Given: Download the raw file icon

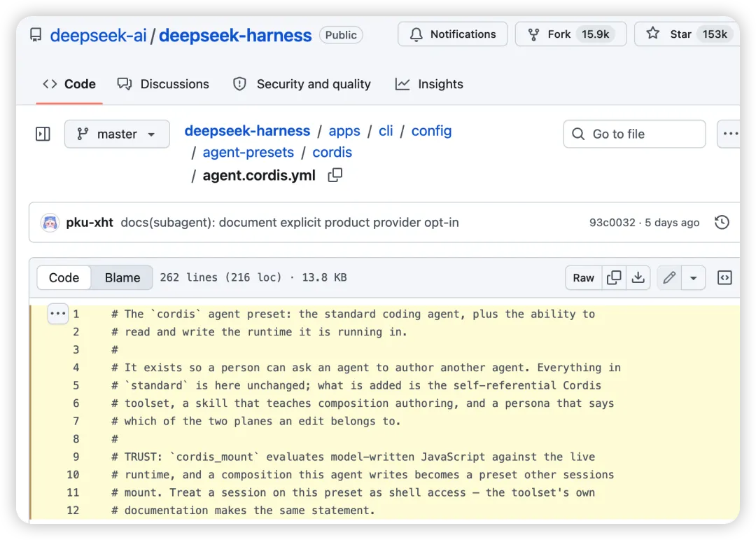Looking at the screenshot, I should [x=638, y=277].
